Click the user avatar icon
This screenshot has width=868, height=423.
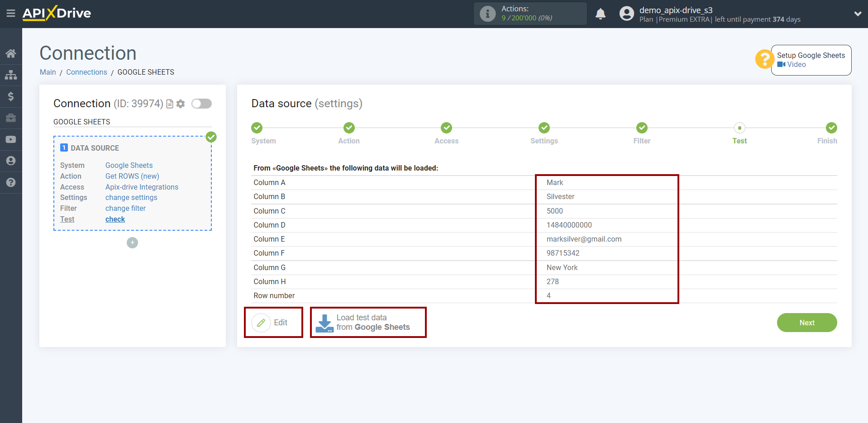(627, 14)
